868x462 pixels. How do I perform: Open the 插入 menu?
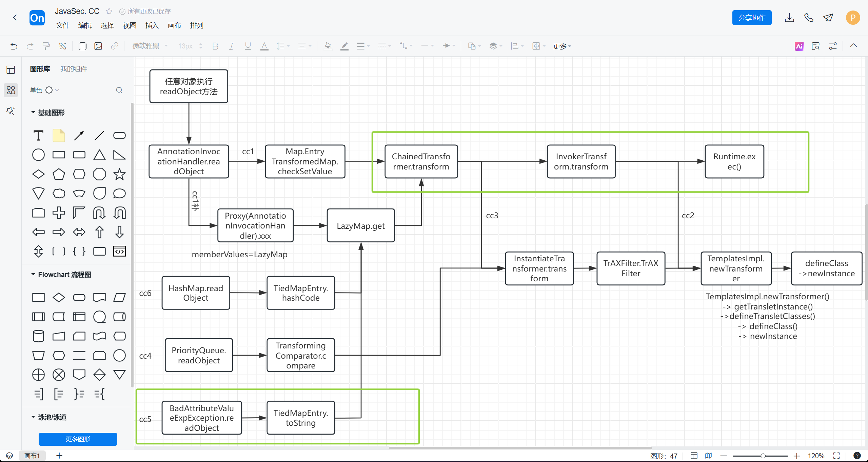point(152,25)
